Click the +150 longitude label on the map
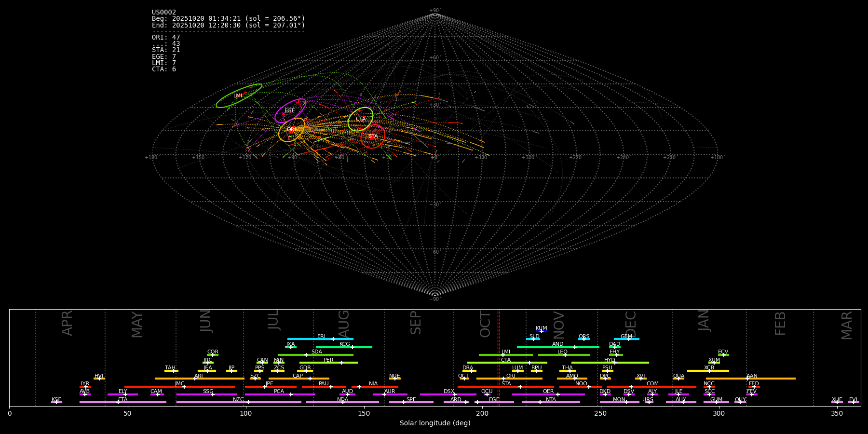The image size is (868, 434). [198, 157]
